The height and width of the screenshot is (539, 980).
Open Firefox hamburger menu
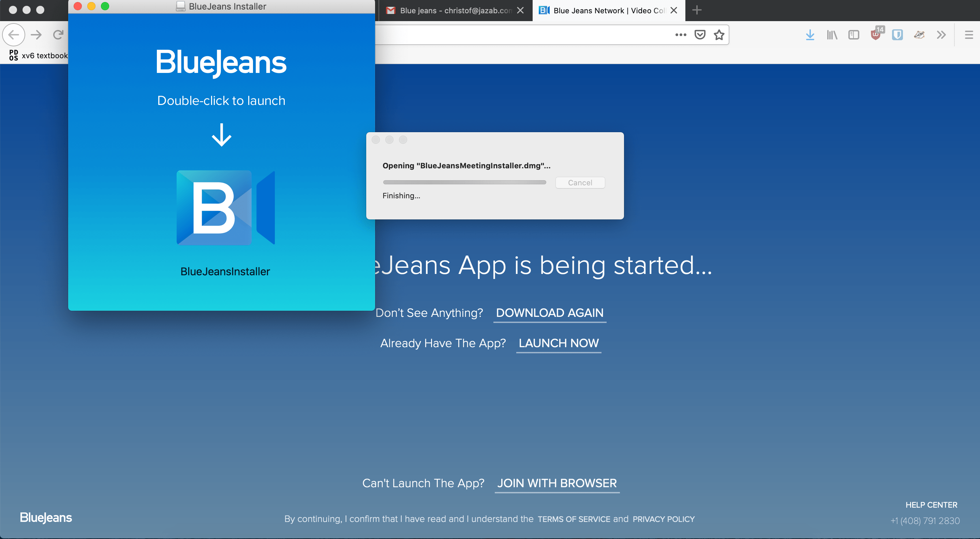tap(969, 35)
